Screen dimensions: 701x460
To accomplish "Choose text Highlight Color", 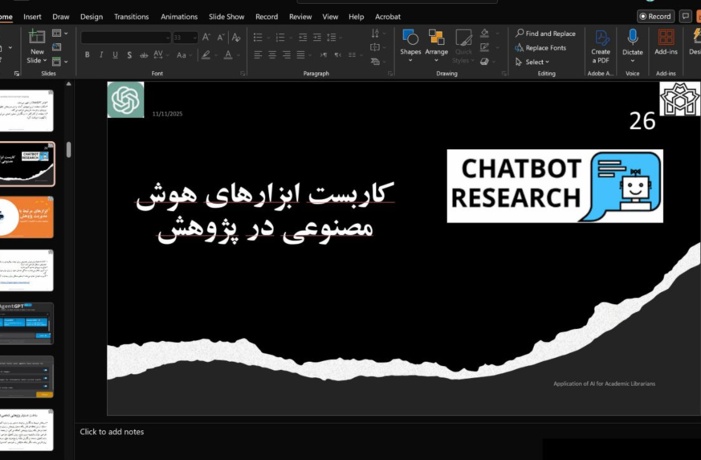I will [x=206, y=55].
